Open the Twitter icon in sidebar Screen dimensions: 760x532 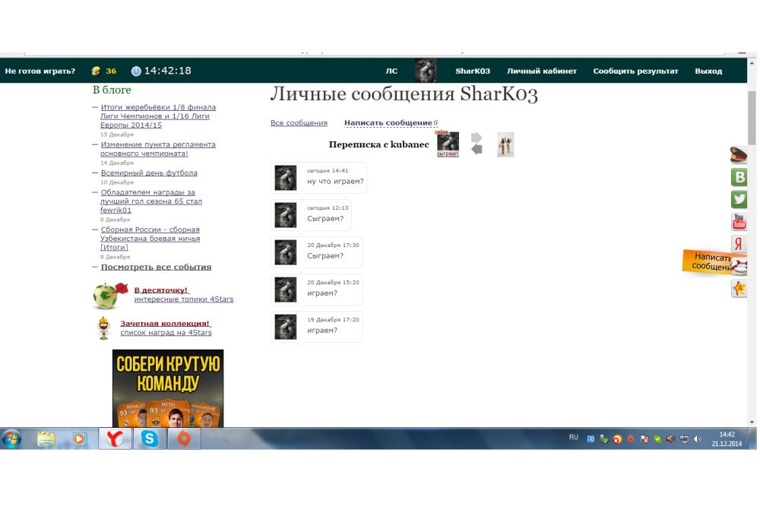738,199
